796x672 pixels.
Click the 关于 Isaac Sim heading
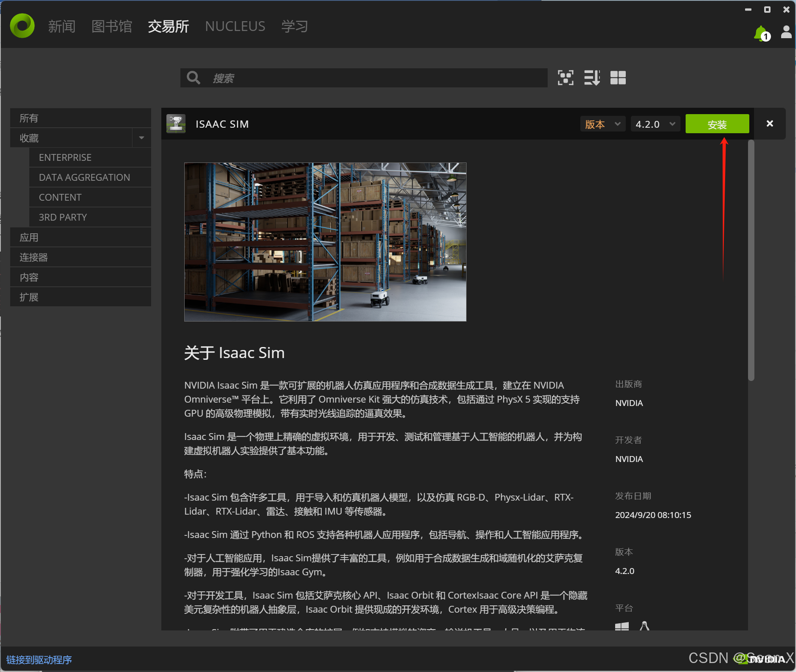coord(234,353)
